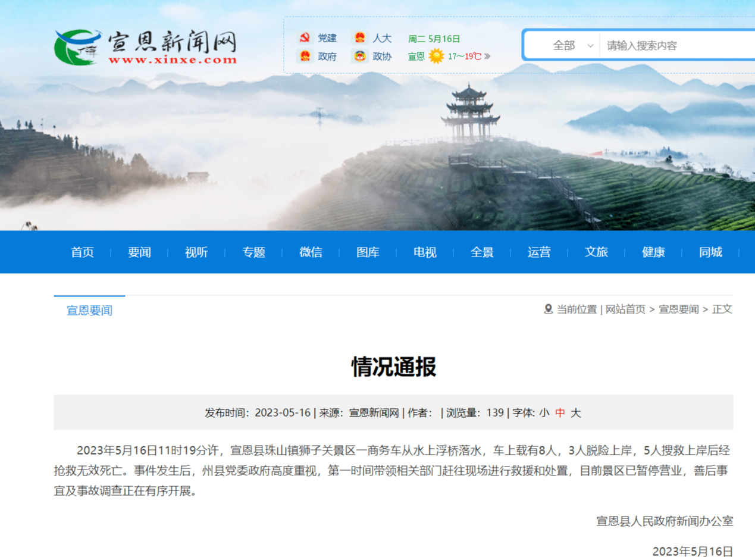Open the 图库 navigation item
Viewport: 755px width, 560px height.
click(368, 252)
